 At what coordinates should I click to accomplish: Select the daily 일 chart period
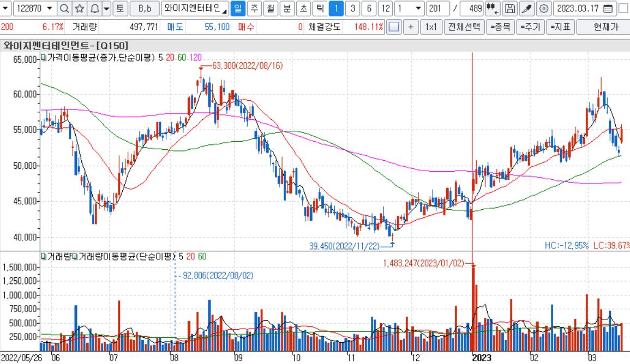pos(238,8)
